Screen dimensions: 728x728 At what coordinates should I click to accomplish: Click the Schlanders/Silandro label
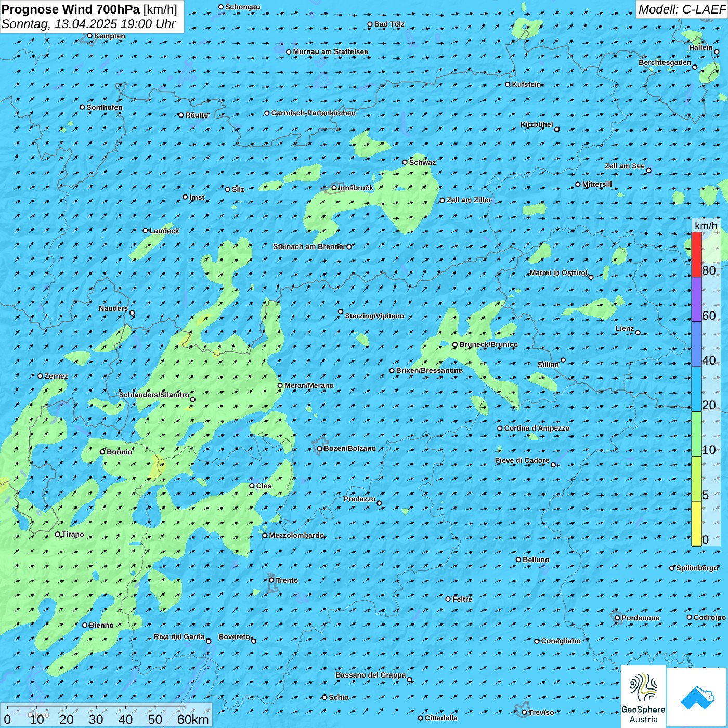click(154, 395)
